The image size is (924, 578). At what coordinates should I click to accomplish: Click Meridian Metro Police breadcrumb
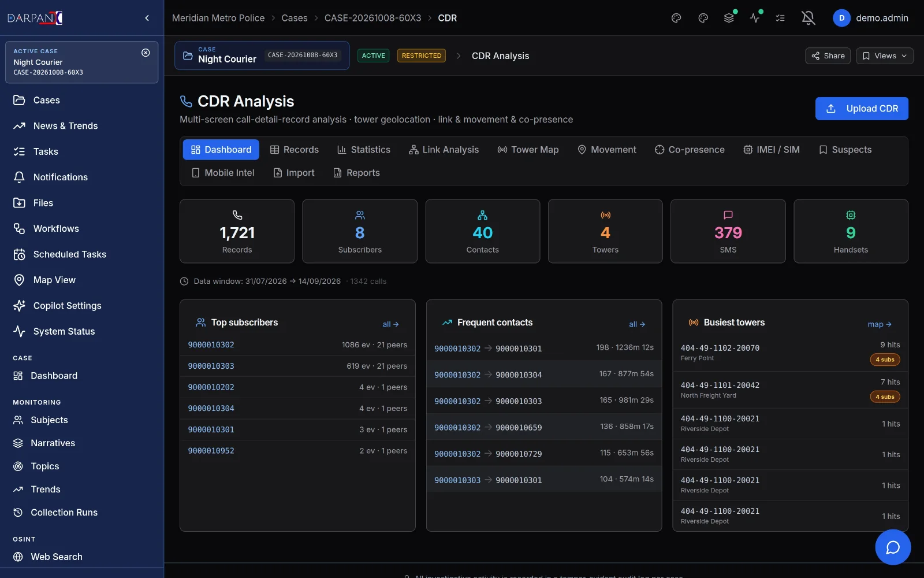pyautogui.click(x=218, y=18)
